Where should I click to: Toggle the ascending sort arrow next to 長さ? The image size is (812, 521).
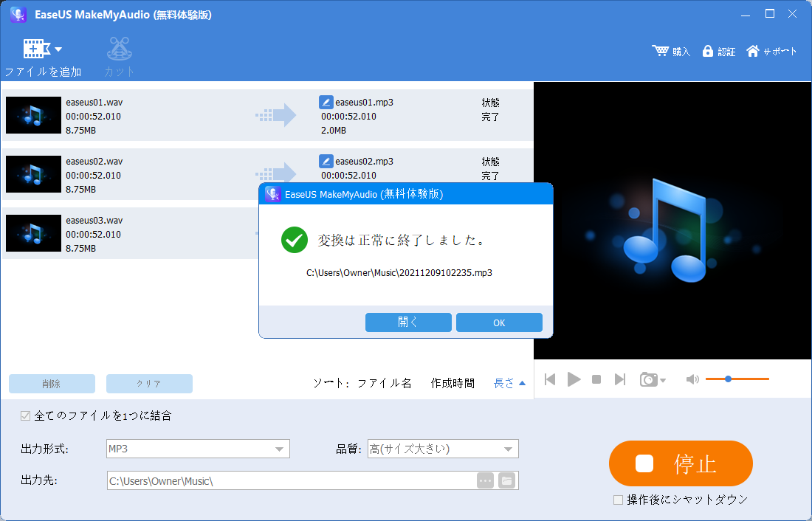522,383
